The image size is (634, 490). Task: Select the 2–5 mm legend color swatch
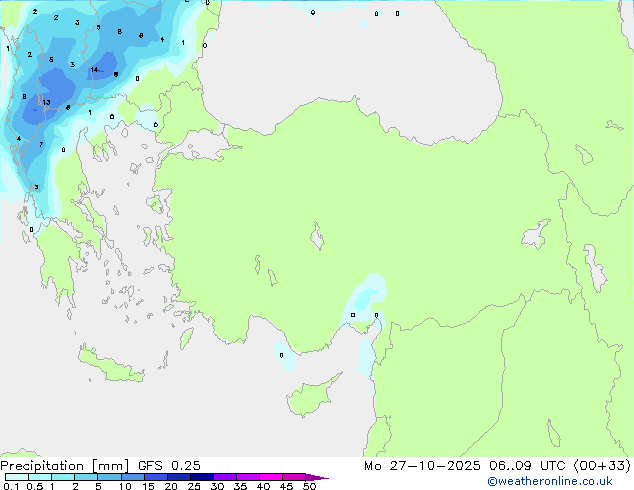click(86, 477)
